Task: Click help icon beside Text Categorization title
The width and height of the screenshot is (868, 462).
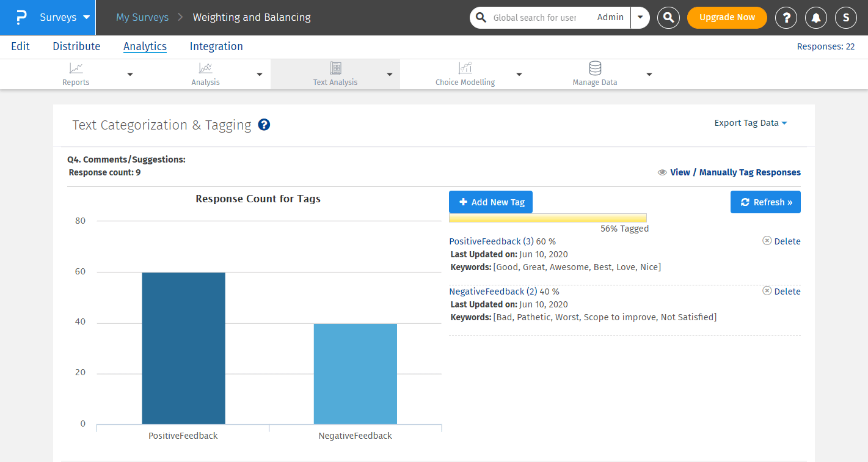Action: (x=264, y=125)
